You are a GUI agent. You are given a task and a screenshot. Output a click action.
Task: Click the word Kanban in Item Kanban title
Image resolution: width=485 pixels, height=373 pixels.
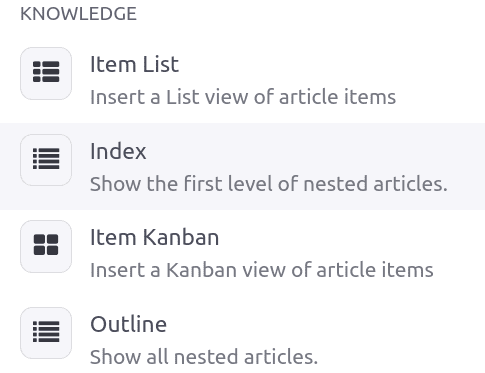click(x=181, y=238)
